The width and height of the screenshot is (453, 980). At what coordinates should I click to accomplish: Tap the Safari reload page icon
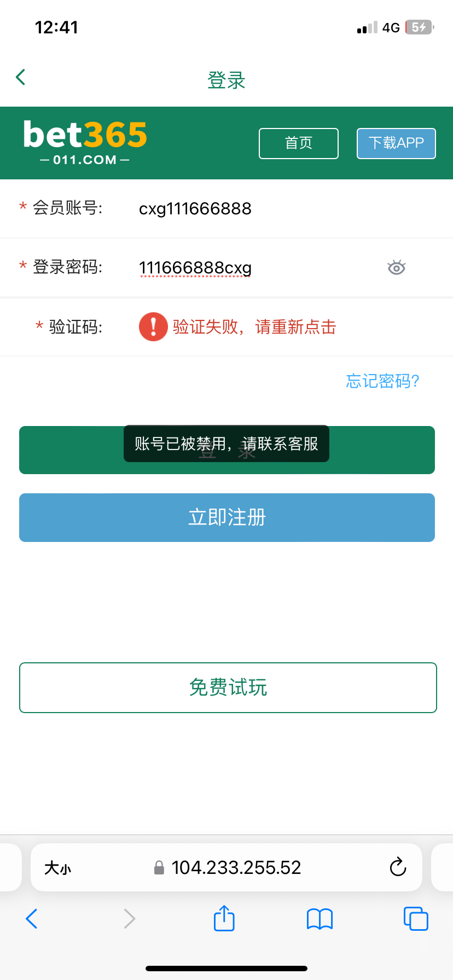click(x=398, y=867)
